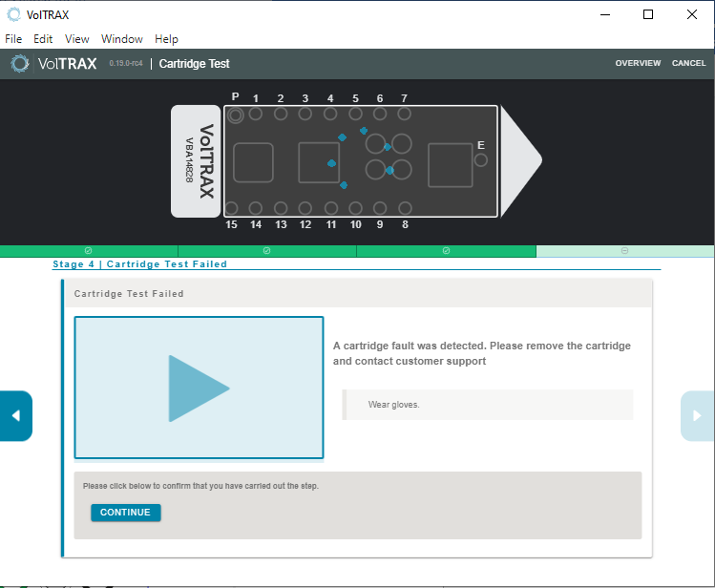Minimize the VolTRAX window

605,14
